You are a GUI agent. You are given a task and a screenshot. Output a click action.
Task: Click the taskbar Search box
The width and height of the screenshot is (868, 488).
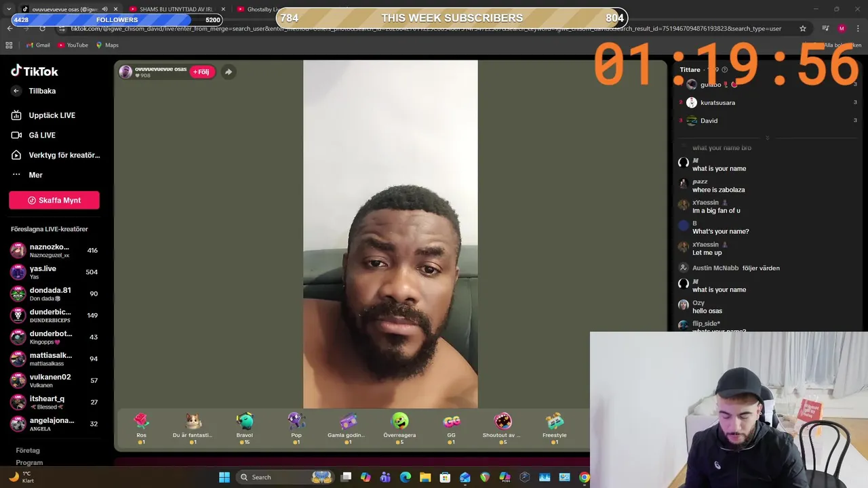[285, 477]
